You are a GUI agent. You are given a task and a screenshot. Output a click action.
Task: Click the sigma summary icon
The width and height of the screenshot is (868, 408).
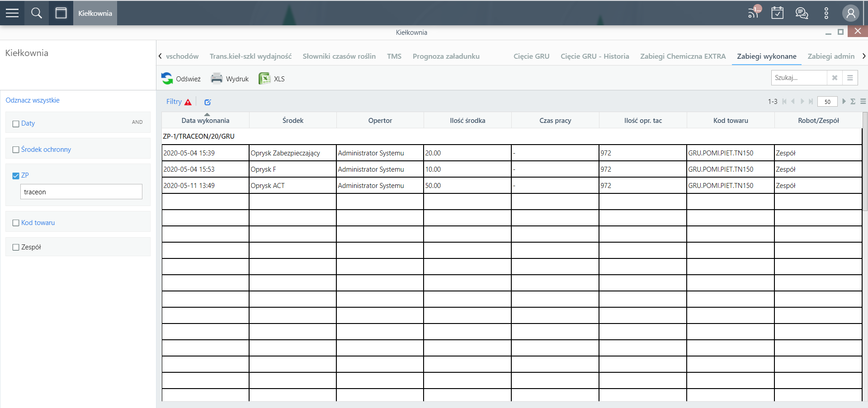853,102
